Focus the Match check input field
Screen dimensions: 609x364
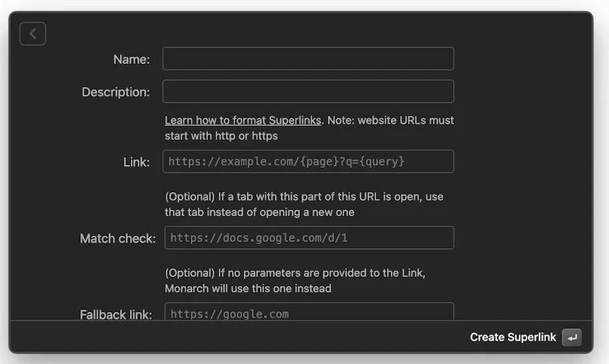(308, 238)
